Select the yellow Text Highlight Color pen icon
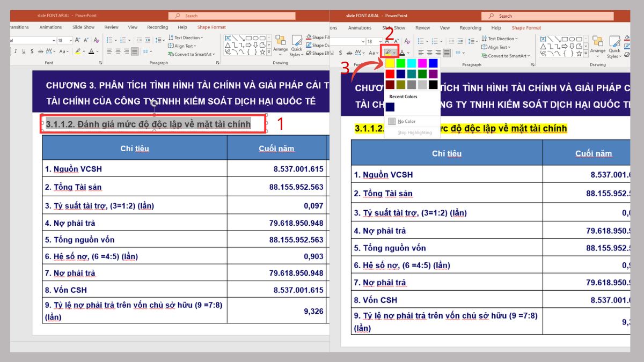The width and height of the screenshot is (644, 362). [388, 51]
